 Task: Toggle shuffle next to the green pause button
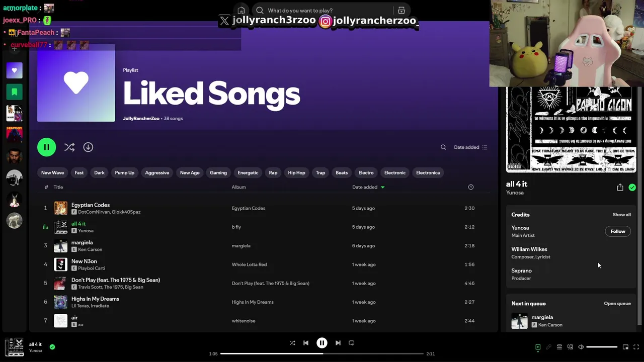click(x=69, y=147)
